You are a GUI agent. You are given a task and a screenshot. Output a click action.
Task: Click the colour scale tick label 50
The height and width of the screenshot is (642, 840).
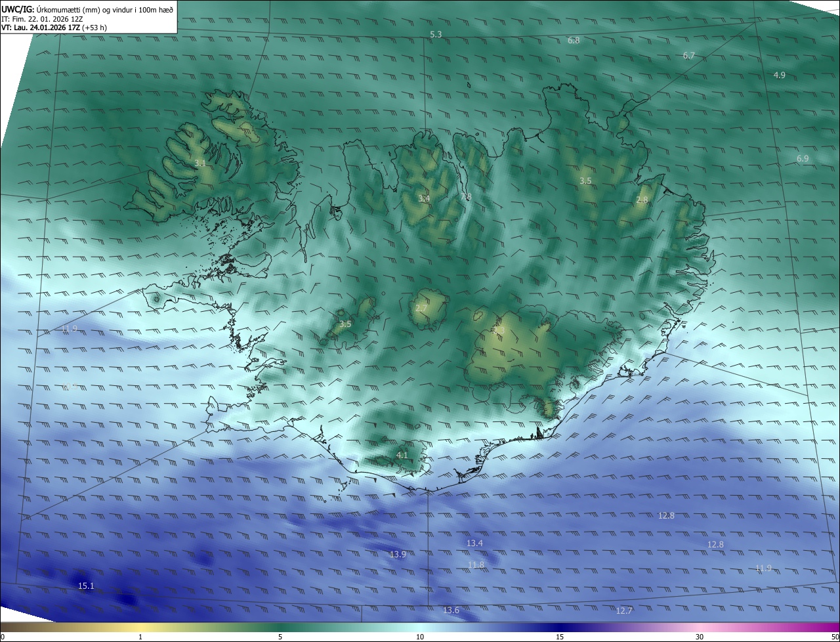pyautogui.click(x=835, y=637)
